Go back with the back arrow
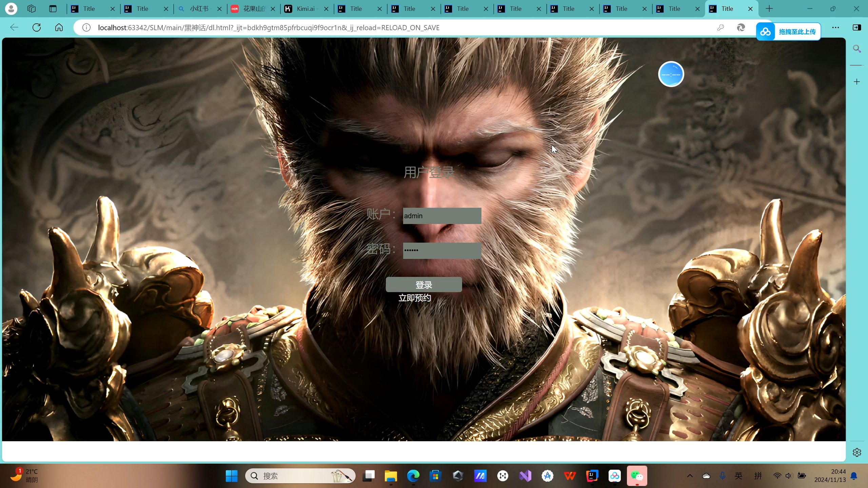This screenshot has width=868, height=488. pos(14,27)
